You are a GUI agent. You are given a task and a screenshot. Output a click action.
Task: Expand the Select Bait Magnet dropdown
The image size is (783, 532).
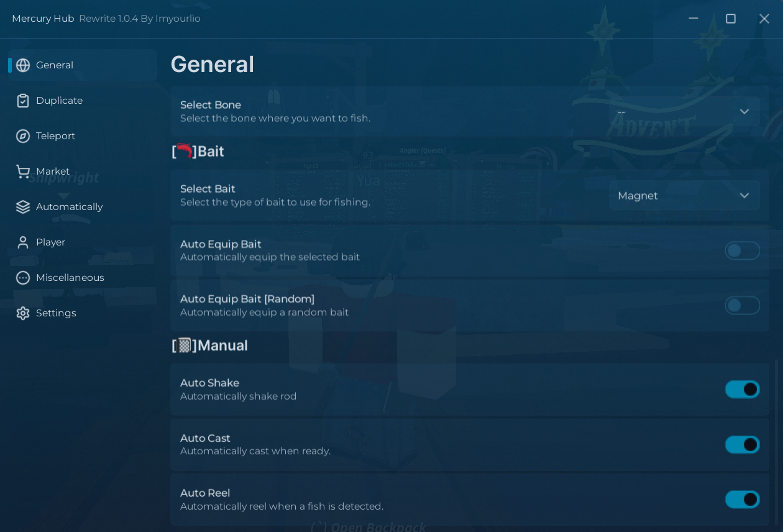click(x=684, y=195)
